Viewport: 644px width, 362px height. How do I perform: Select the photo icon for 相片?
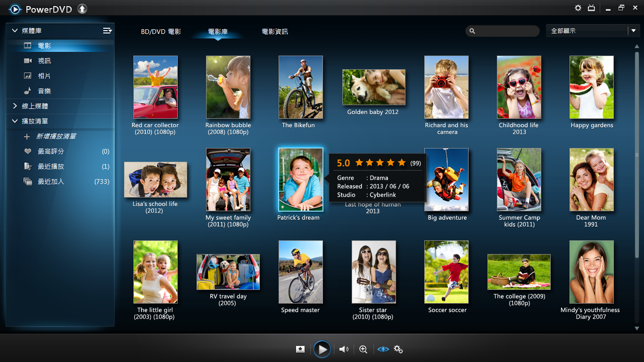tap(28, 76)
